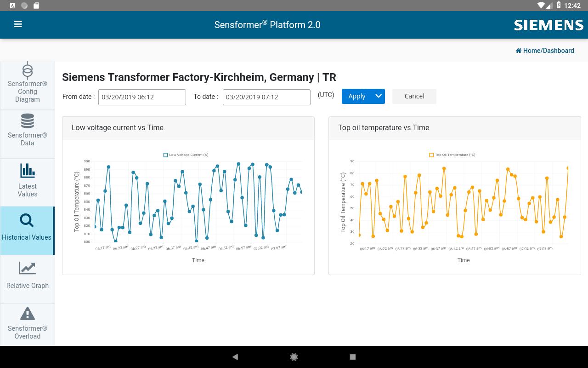The image size is (588, 368).
Task: Open Latest Values bar chart icon
Action: 28,171
